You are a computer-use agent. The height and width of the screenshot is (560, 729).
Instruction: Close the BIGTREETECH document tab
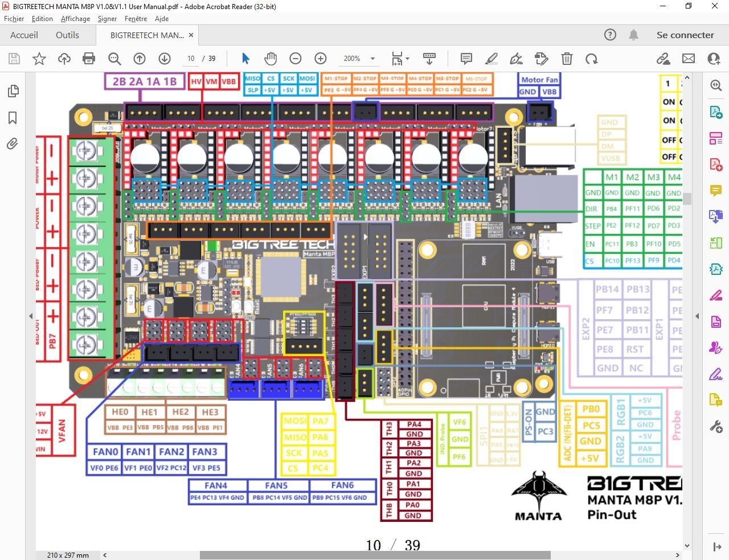click(x=191, y=35)
